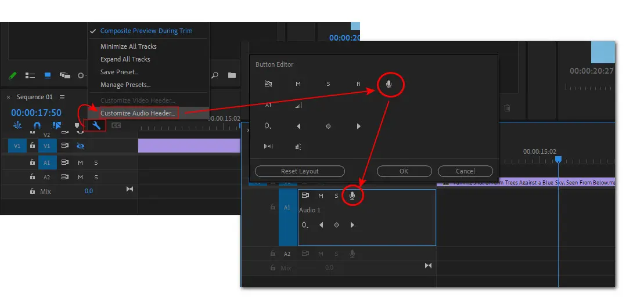This screenshot has width=644, height=304.
Task: Click playhead marker in right timeline ruler
Action: coord(558,160)
